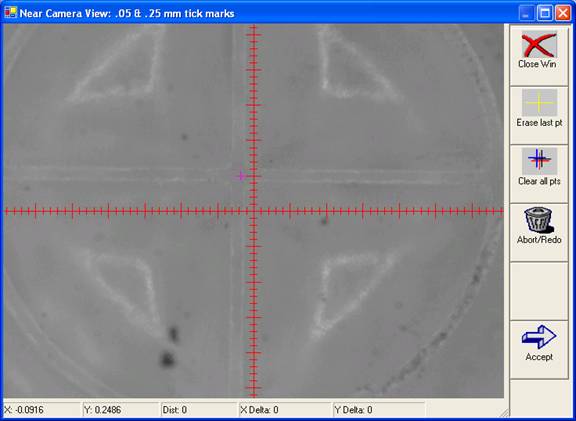Click the "Close Win" label text
Image resolution: width=576 pixels, height=421 pixels.
[537, 64]
